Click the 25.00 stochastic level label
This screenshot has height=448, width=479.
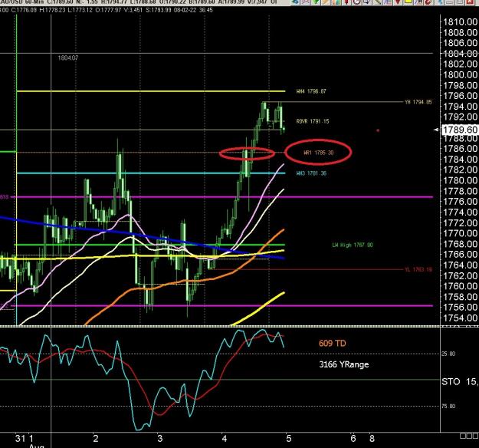tap(448, 354)
